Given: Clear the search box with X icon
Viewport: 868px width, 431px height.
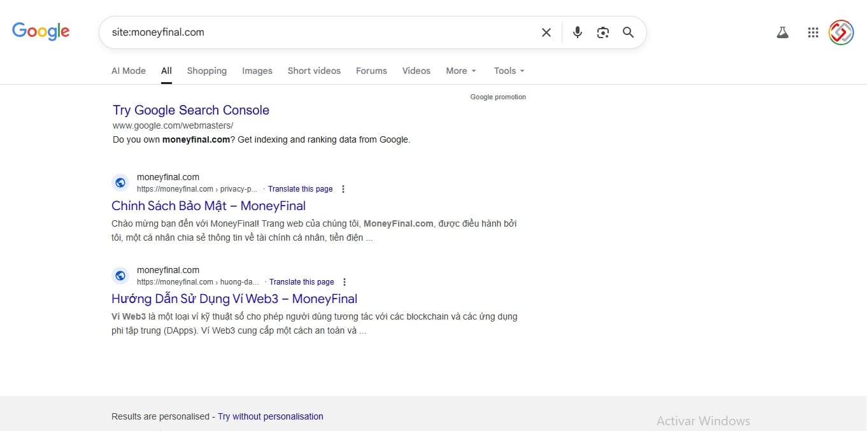Looking at the screenshot, I should coord(546,32).
